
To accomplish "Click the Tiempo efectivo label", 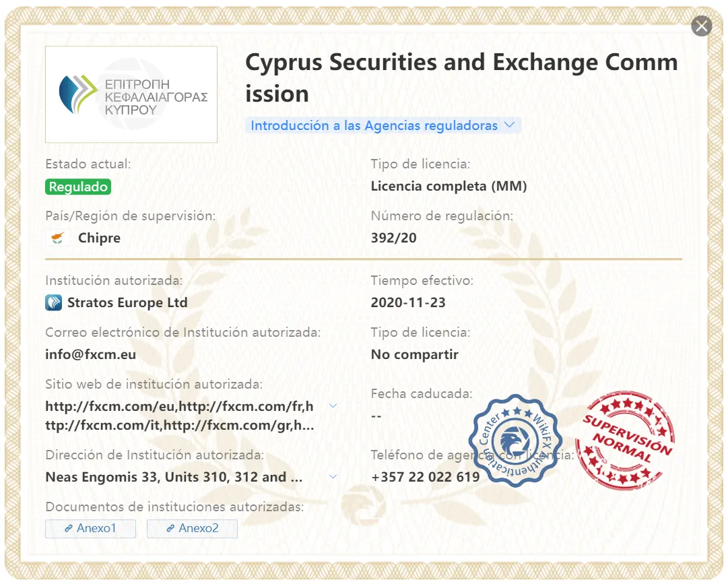I will 422,280.
